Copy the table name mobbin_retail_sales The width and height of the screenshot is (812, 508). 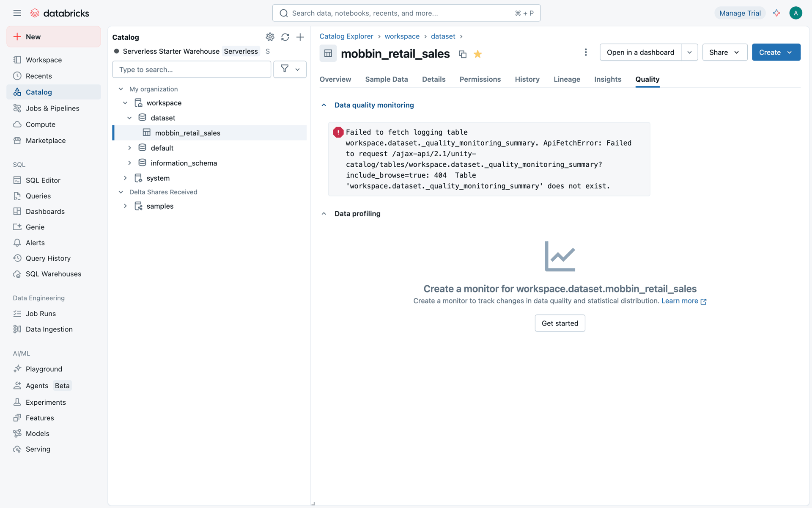(x=463, y=54)
